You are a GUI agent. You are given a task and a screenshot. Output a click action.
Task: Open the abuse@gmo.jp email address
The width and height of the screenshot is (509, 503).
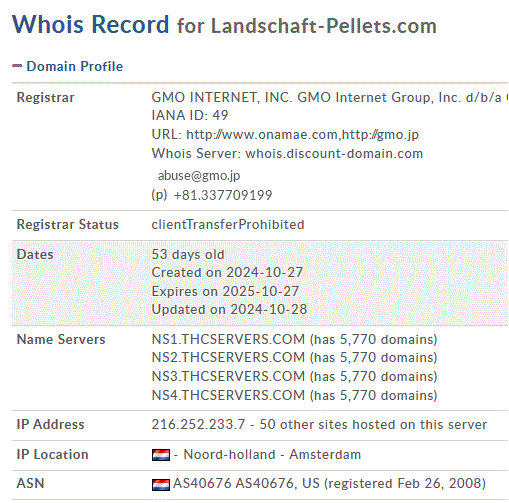click(199, 176)
